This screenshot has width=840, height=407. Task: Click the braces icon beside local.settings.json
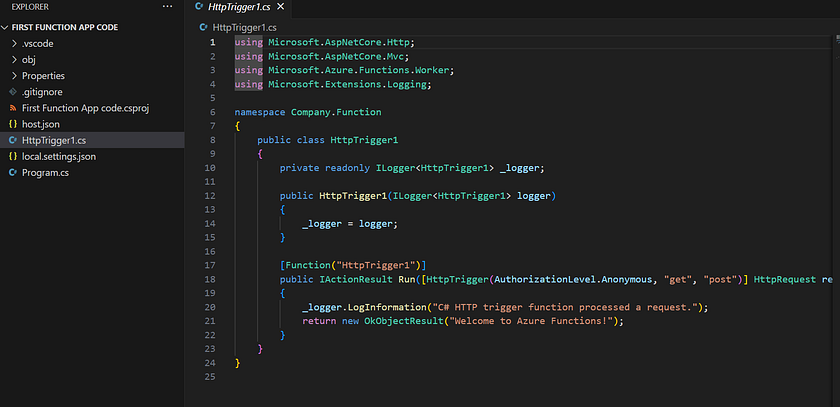[x=13, y=156]
